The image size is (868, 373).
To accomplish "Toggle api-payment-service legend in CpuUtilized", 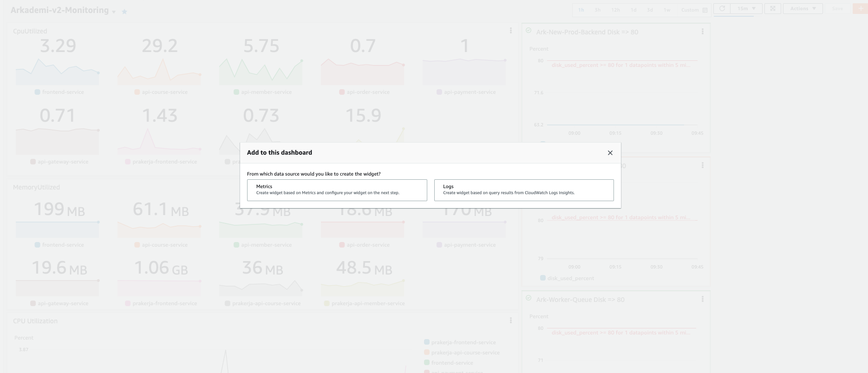I will 466,92.
